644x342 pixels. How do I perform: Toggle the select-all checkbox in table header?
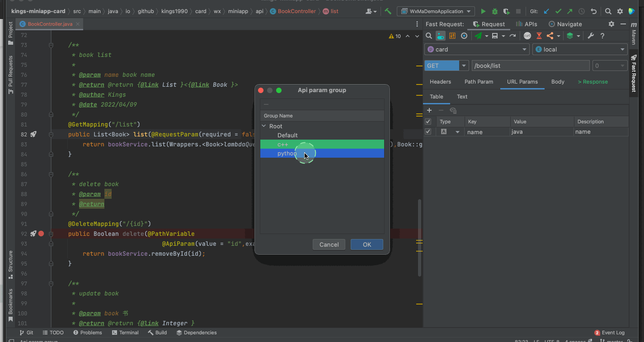pyautogui.click(x=428, y=122)
